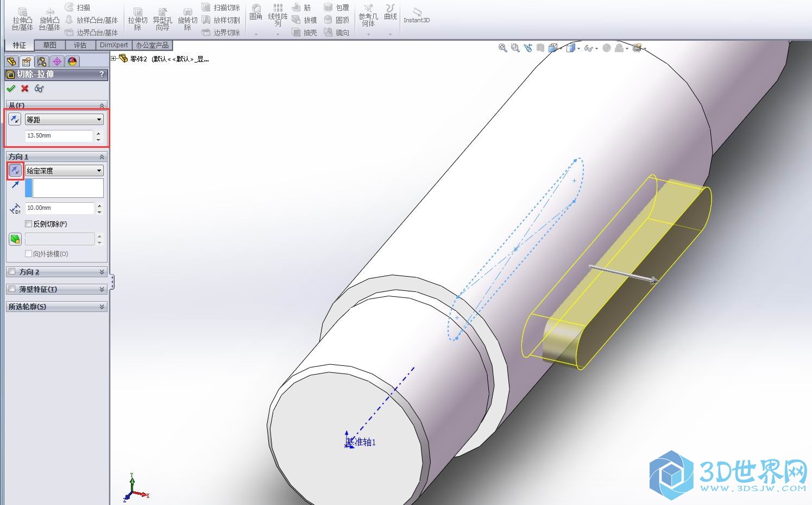Expand the 零件2 flyout tree node
The image size is (812, 505).
[114, 59]
